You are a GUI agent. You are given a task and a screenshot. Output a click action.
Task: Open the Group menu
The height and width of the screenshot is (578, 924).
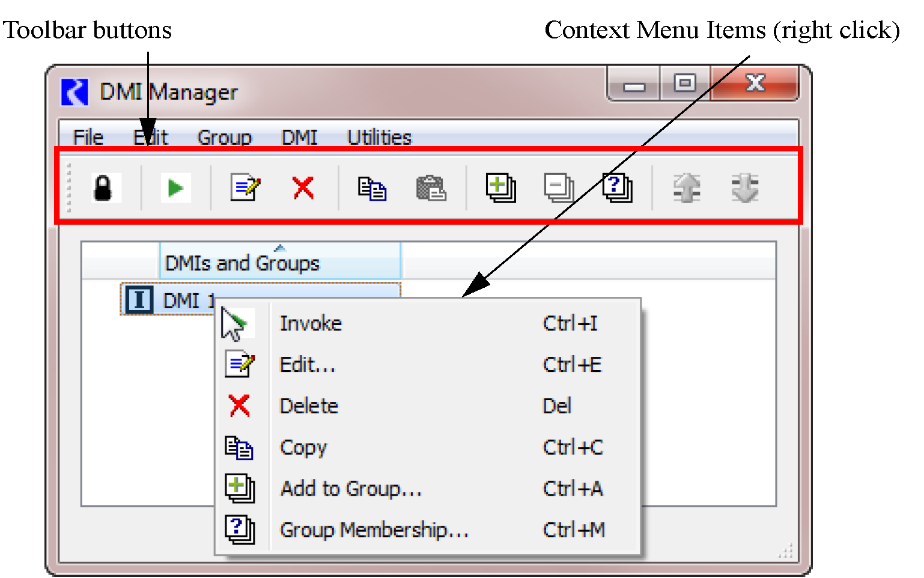tap(224, 138)
